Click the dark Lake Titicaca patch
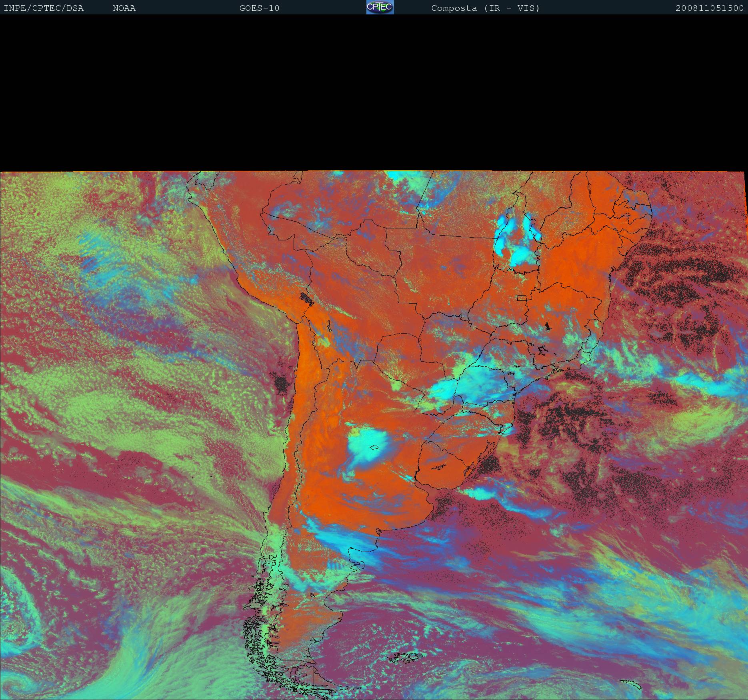 [307, 298]
